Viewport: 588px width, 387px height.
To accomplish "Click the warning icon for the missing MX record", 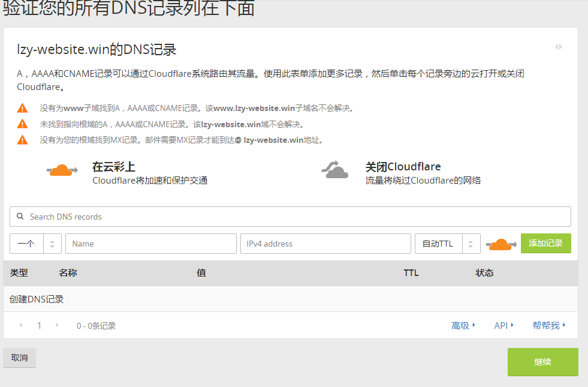I will pos(22,140).
